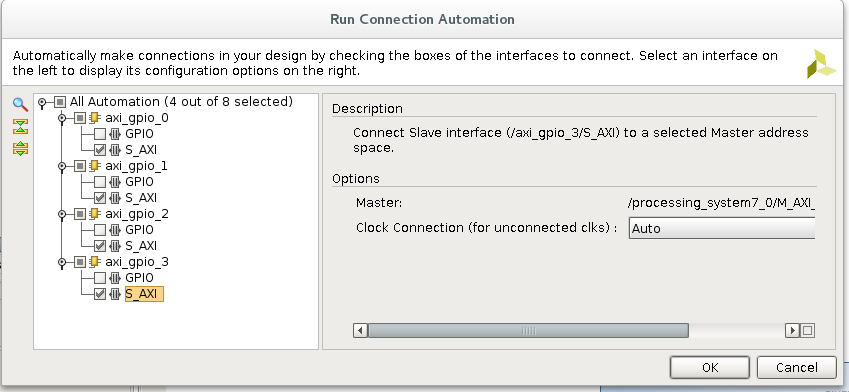
Task: Click the OK button
Action: click(710, 368)
